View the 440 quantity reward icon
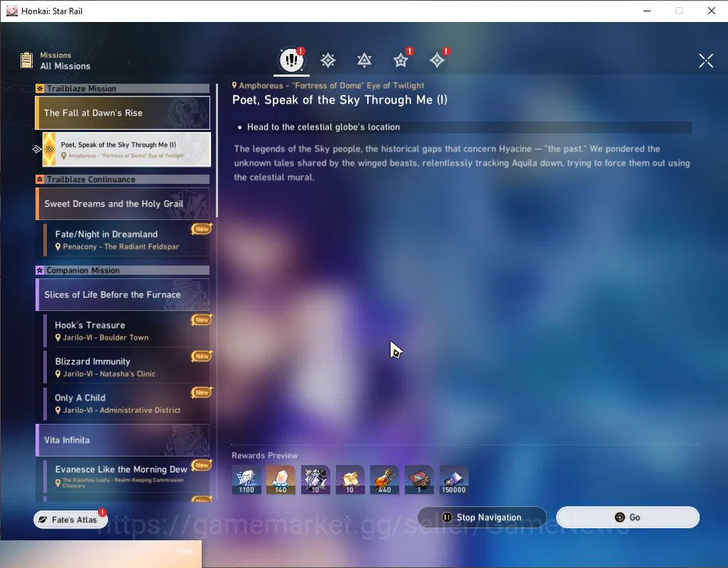 coord(384,480)
